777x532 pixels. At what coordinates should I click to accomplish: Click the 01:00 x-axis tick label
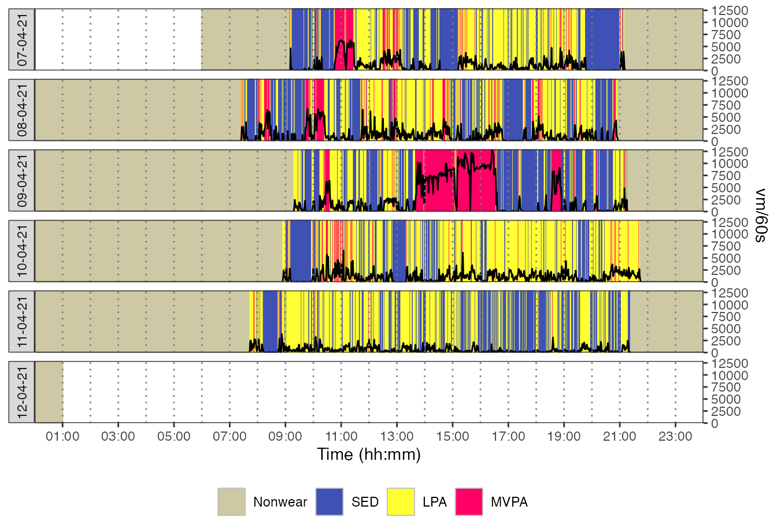pos(62,436)
